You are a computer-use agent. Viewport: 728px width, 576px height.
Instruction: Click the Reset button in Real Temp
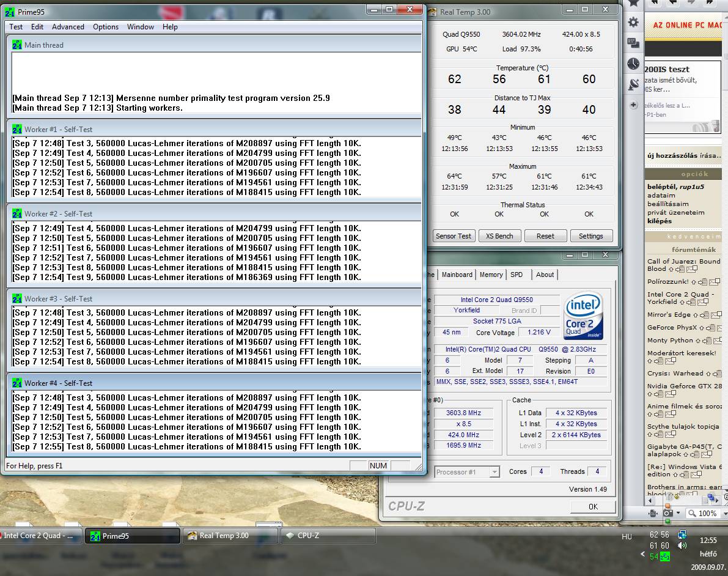pyautogui.click(x=545, y=236)
